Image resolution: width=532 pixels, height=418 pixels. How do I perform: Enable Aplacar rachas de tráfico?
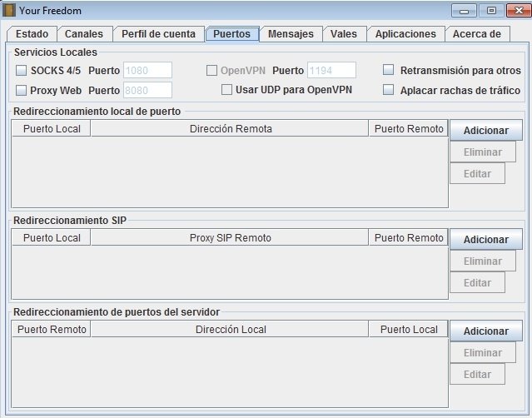coord(389,90)
